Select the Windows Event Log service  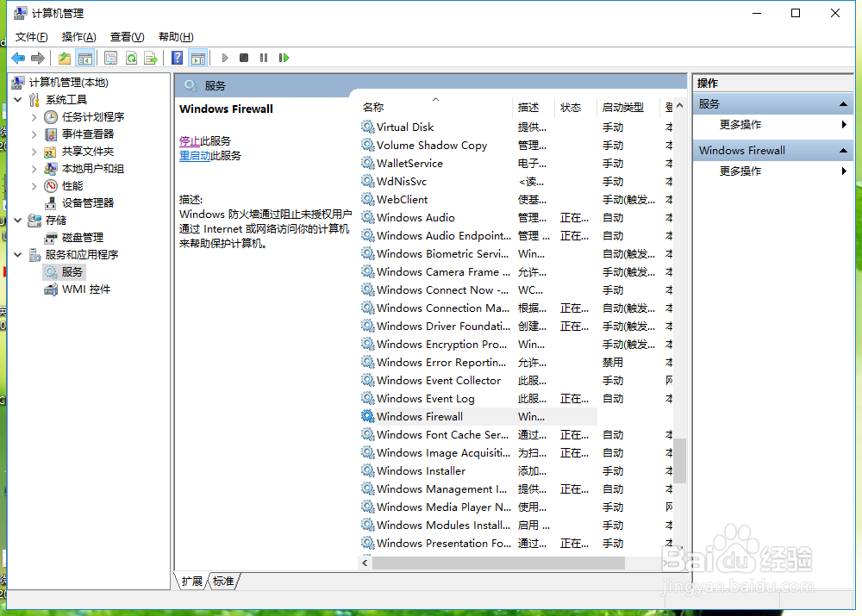(516, 398)
